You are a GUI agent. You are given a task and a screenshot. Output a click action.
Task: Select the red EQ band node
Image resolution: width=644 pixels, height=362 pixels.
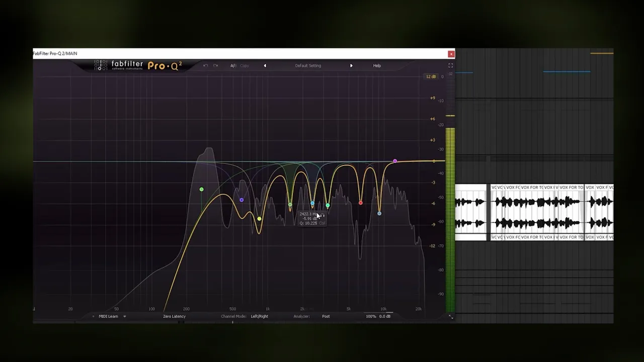pyautogui.click(x=361, y=203)
